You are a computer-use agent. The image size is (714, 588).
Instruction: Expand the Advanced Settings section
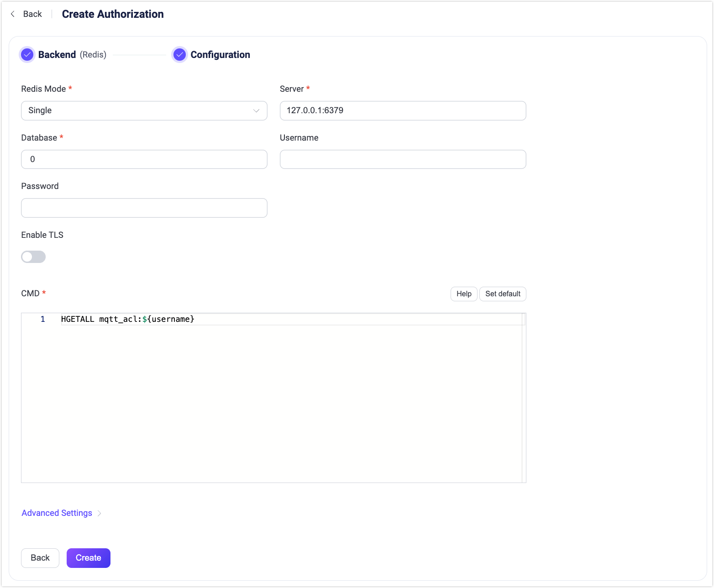pos(57,513)
